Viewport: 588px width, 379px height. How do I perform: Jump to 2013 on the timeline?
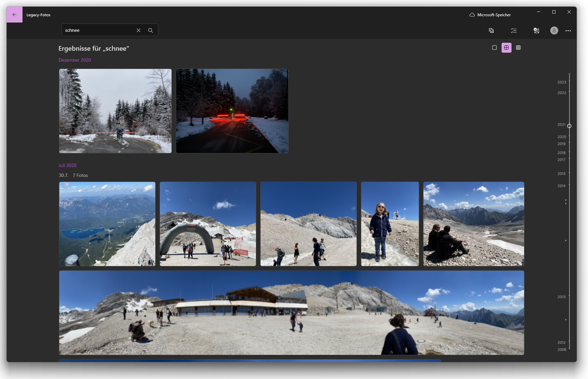coord(562,297)
